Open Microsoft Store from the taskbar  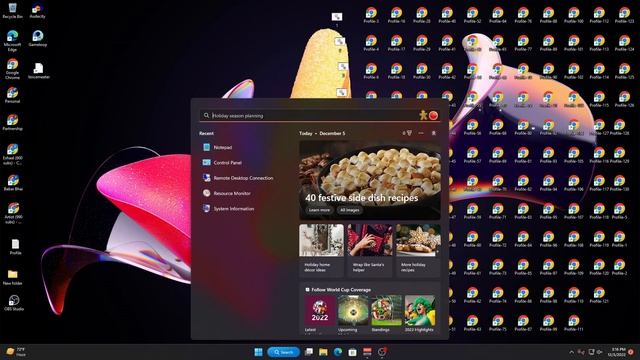pyautogui.click(x=352, y=352)
